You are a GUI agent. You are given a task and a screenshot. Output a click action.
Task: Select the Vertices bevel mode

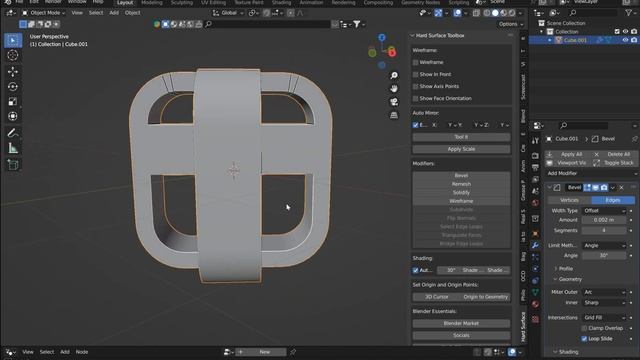569,200
